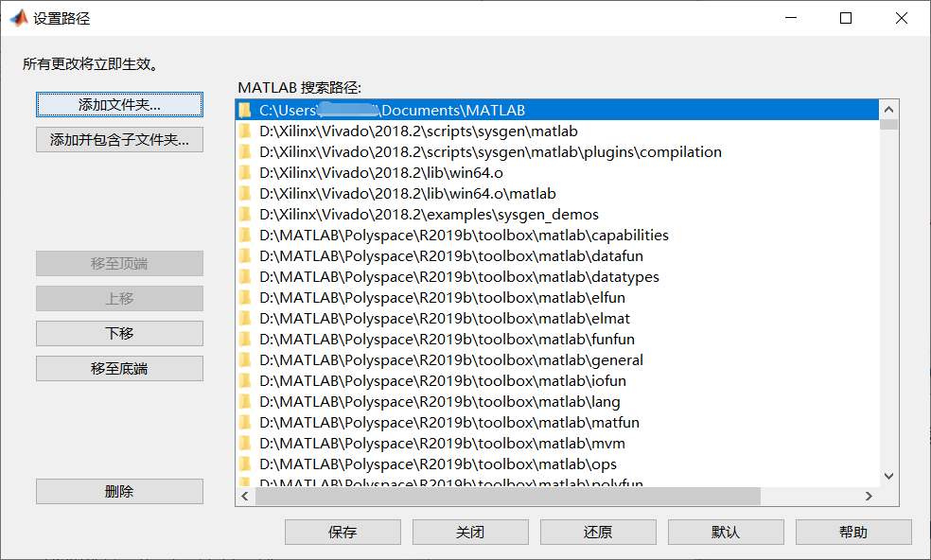Click folder icon beside sysgen_demos path

click(x=245, y=214)
